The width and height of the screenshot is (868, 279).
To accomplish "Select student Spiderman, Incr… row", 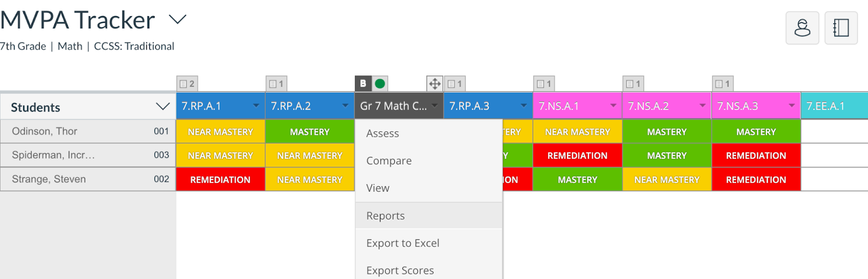I will (x=88, y=155).
